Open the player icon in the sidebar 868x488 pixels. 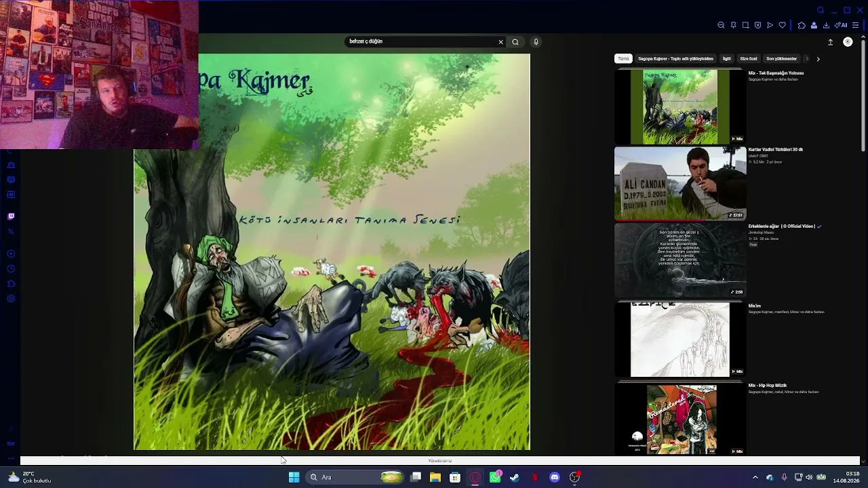pyautogui.click(x=11, y=253)
